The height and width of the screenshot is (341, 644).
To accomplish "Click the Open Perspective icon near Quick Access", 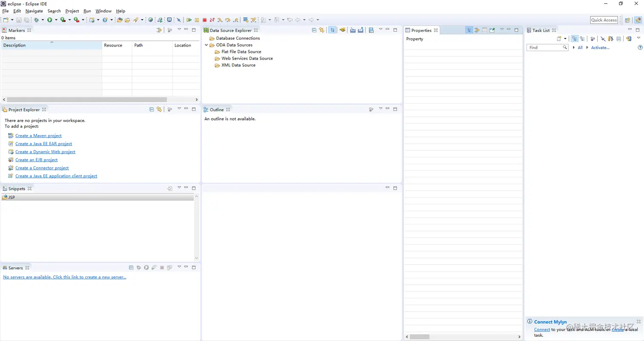I will [627, 20].
